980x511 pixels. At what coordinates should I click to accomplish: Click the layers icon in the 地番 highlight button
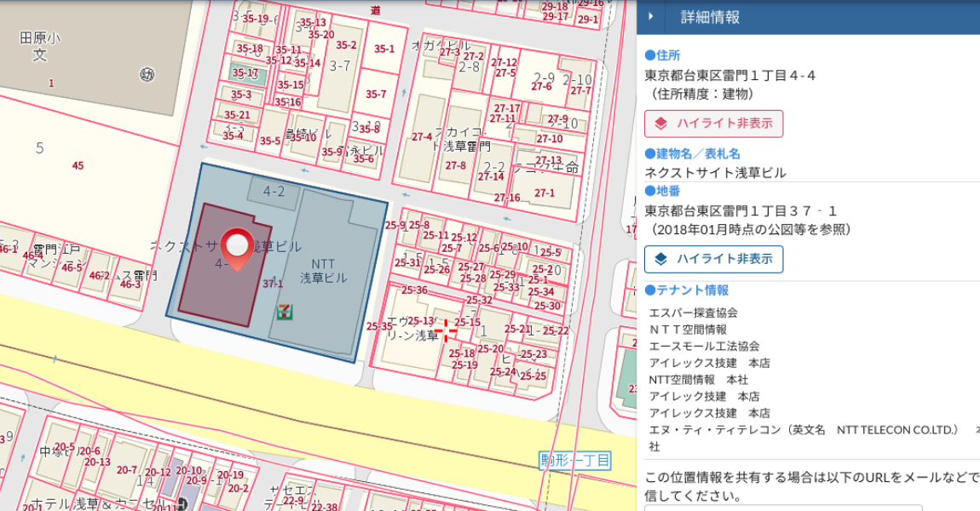tap(660, 260)
